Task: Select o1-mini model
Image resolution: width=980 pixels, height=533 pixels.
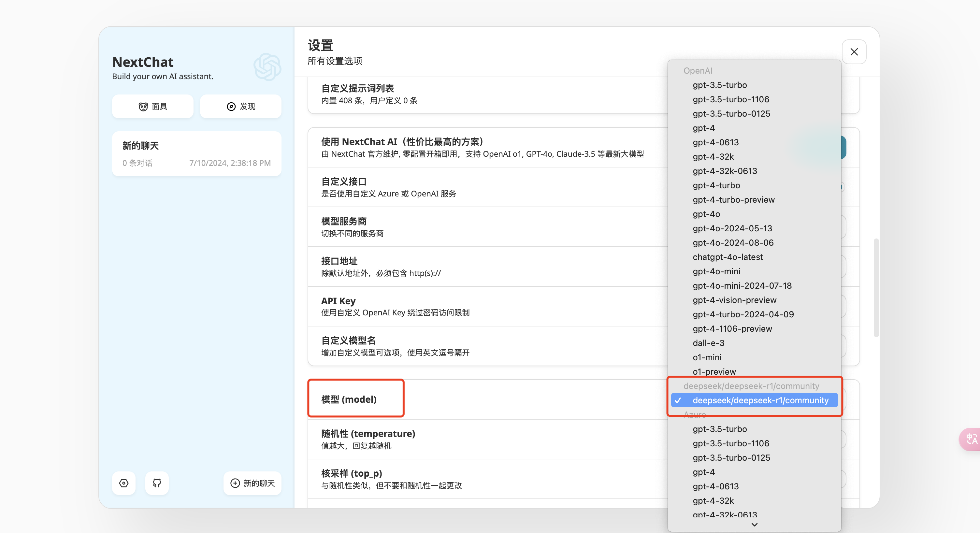Action: [755, 357]
